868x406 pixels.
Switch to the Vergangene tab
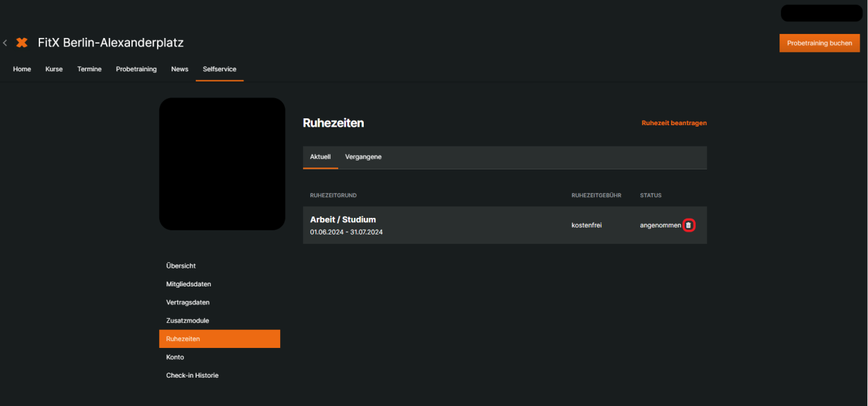point(363,157)
